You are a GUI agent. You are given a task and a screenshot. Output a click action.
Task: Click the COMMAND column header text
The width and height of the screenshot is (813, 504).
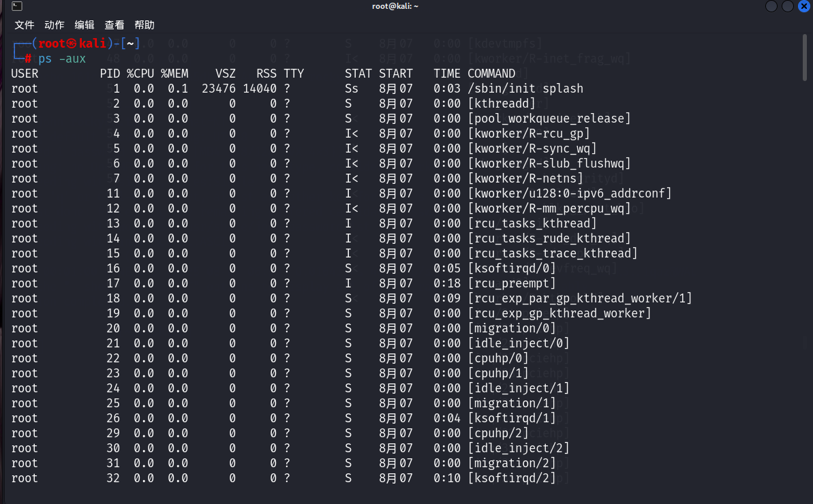pos(491,74)
